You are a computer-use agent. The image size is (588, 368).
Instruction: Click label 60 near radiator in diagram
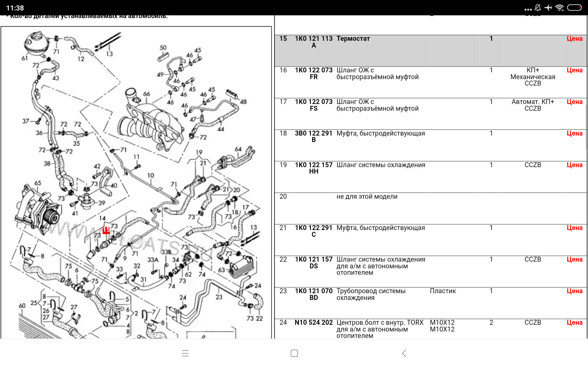point(22,306)
